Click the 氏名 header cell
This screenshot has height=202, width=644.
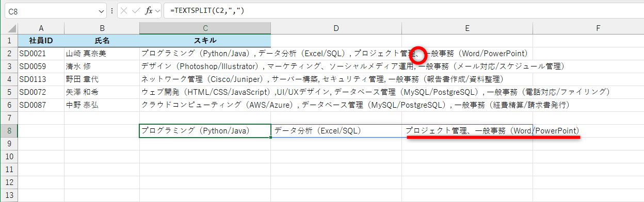102,41
